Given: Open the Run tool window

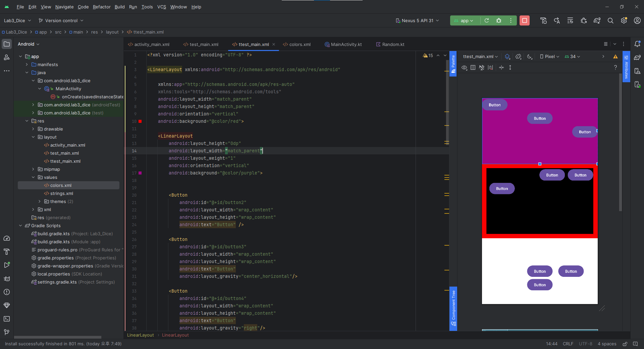Looking at the screenshot, I should tap(7, 265).
